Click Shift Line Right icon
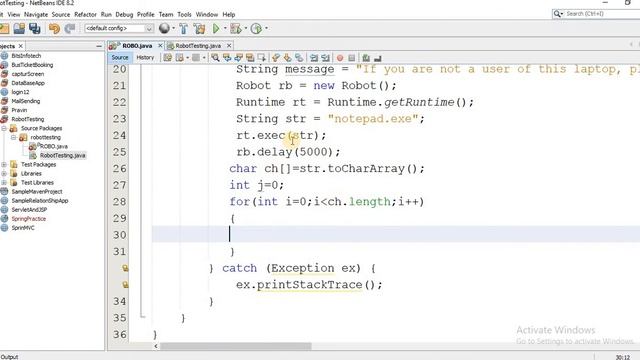The height and width of the screenshot is (360, 640). pos(325,58)
